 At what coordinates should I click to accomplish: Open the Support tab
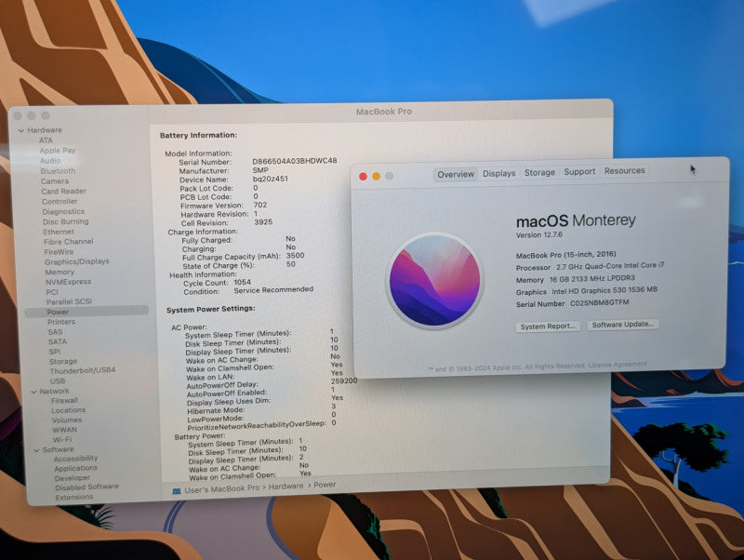tap(578, 171)
